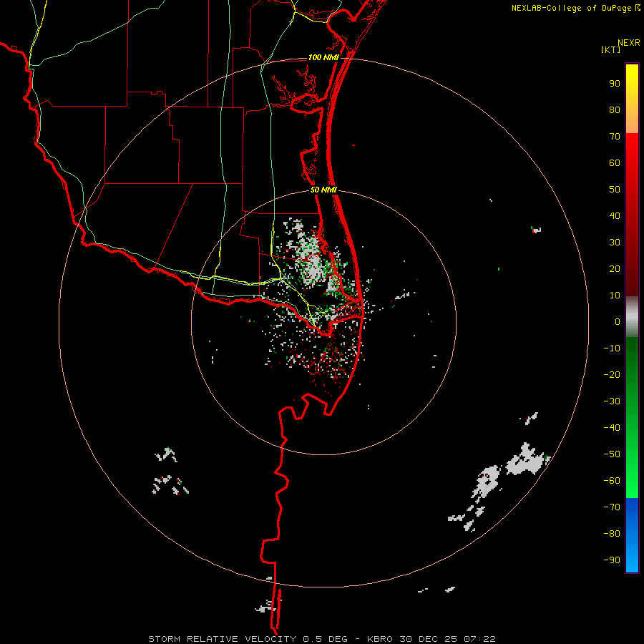
Task: Click the 80 value on the velocity scale
Action: pos(615,110)
